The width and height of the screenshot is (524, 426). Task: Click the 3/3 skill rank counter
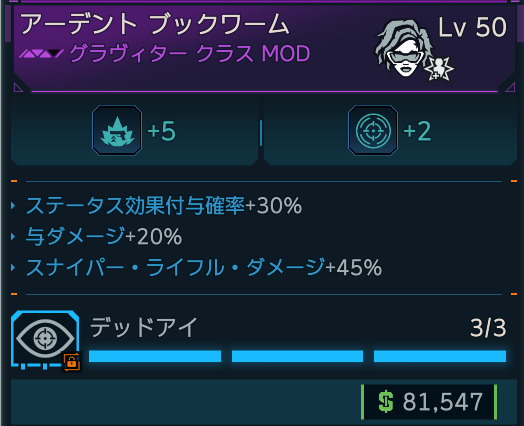pos(488,328)
